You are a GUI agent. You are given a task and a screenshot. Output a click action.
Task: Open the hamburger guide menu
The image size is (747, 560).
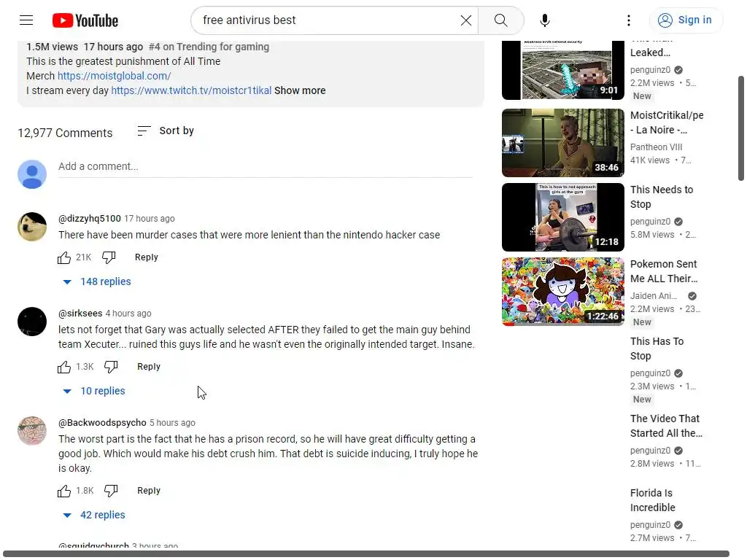coord(26,20)
